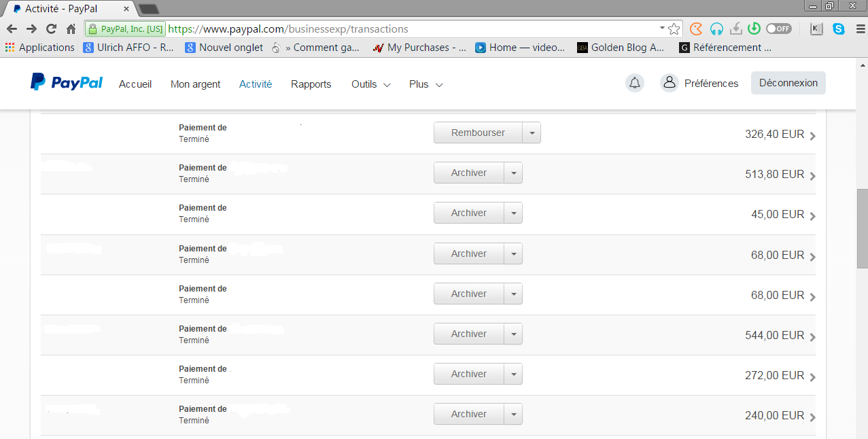
Task: Click the Skype extension icon
Action: pos(839,29)
